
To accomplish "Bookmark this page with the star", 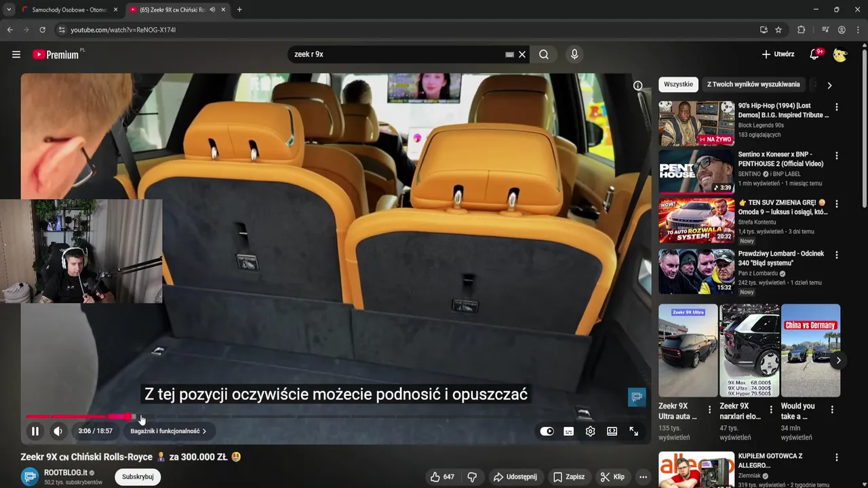I will tap(778, 30).
